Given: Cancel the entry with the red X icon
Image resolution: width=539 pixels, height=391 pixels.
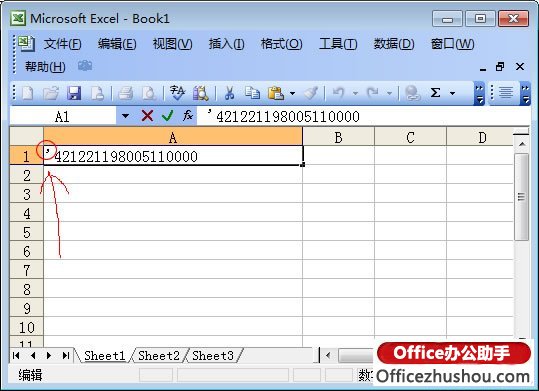Looking at the screenshot, I should coord(147,116).
